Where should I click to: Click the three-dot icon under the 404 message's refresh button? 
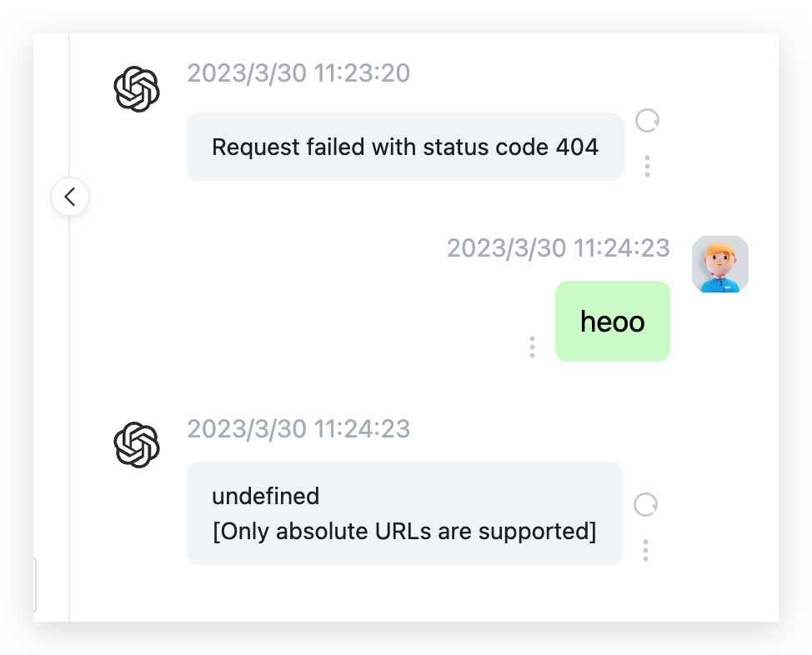point(646,166)
